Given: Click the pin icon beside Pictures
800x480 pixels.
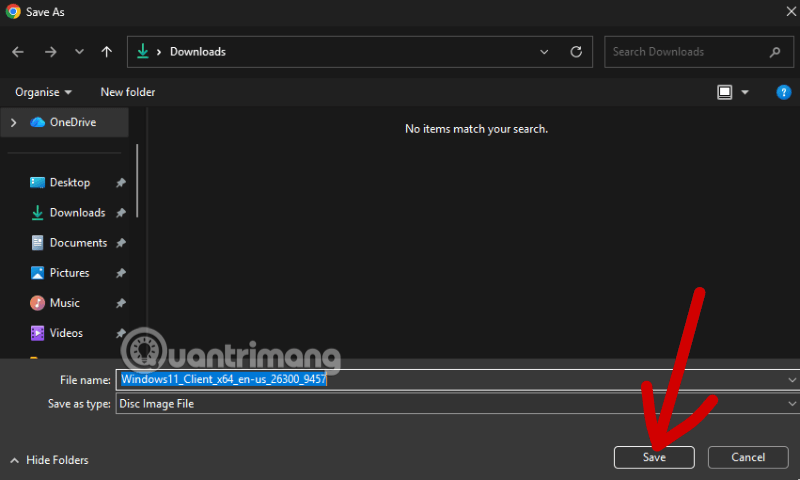Looking at the screenshot, I should pyautogui.click(x=120, y=273).
